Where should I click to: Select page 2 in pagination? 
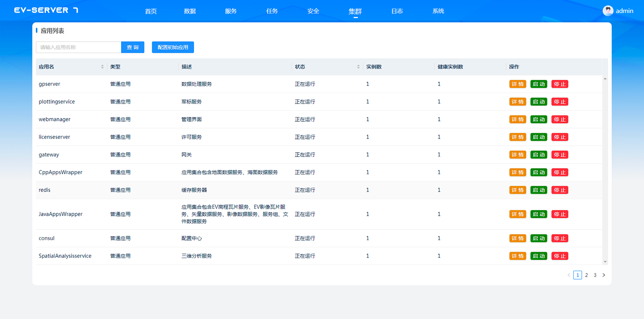586,275
